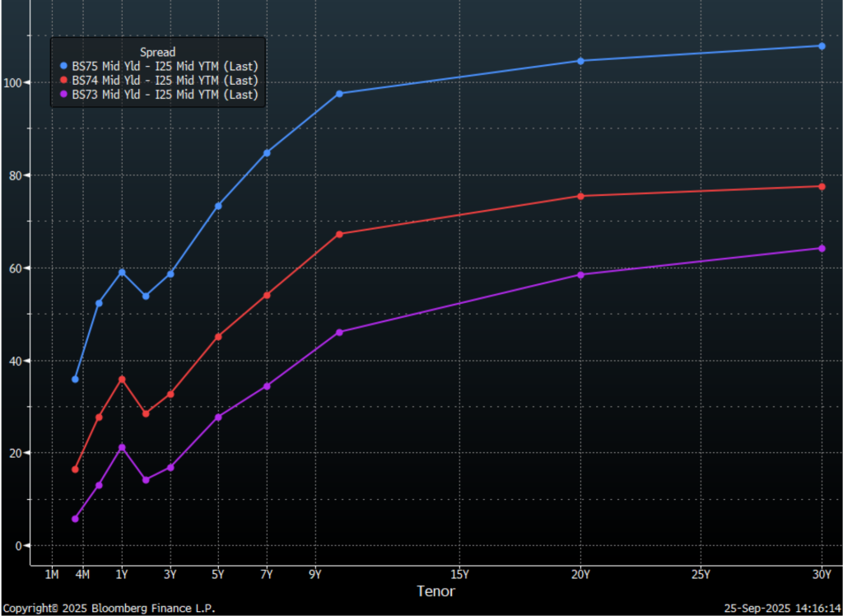
Task: Select the BS73 Mid Yld legend entry text
Action: coord(165,95)
